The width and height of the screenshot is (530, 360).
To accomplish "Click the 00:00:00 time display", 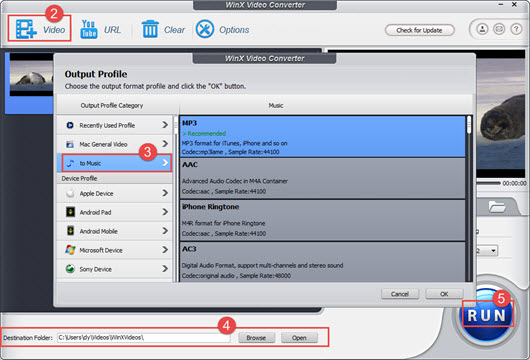I will pos(514,183).
